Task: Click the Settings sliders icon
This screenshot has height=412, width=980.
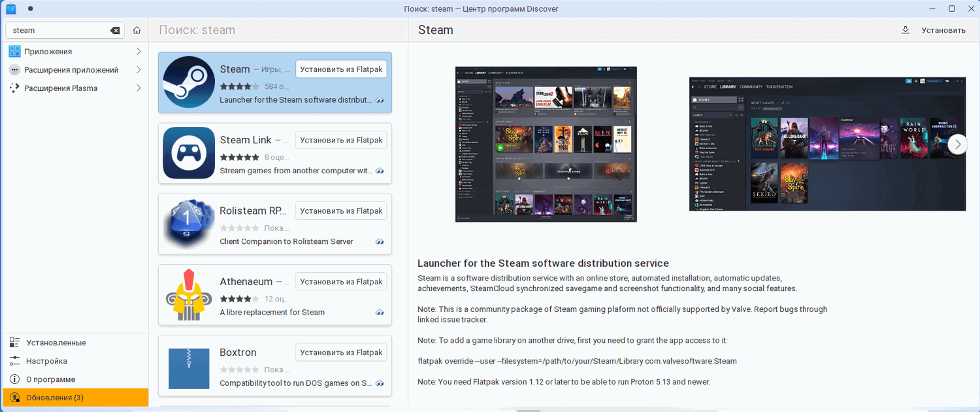Action: [14, 361]
